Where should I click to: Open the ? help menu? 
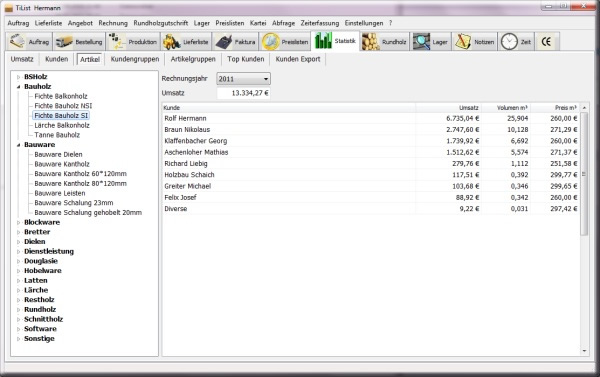tap(390, 23)
